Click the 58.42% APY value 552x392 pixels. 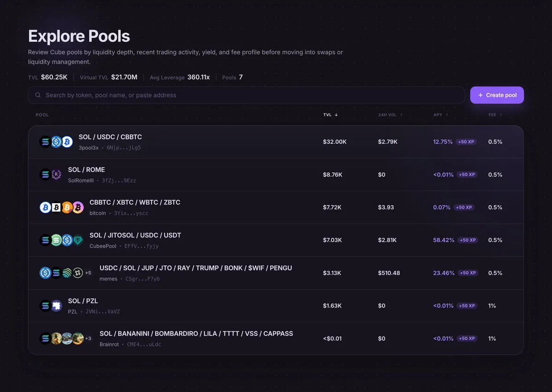pos(444,240)
